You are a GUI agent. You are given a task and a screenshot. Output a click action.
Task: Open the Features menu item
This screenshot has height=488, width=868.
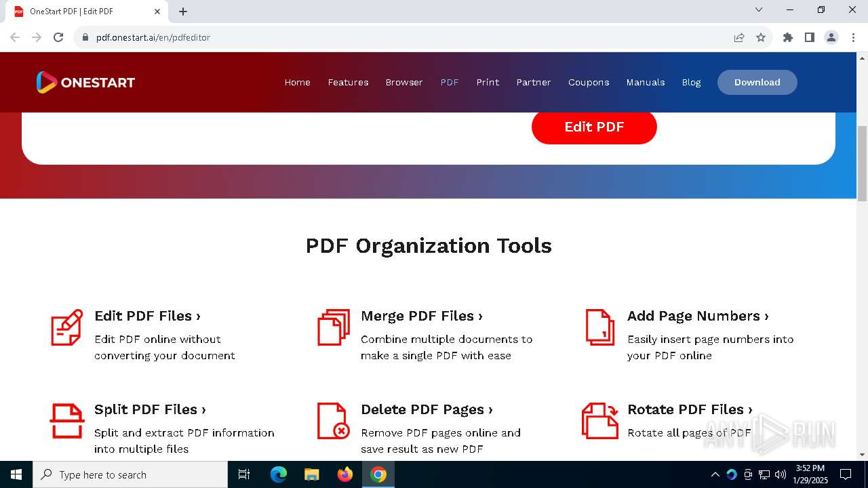pos(349,82)
